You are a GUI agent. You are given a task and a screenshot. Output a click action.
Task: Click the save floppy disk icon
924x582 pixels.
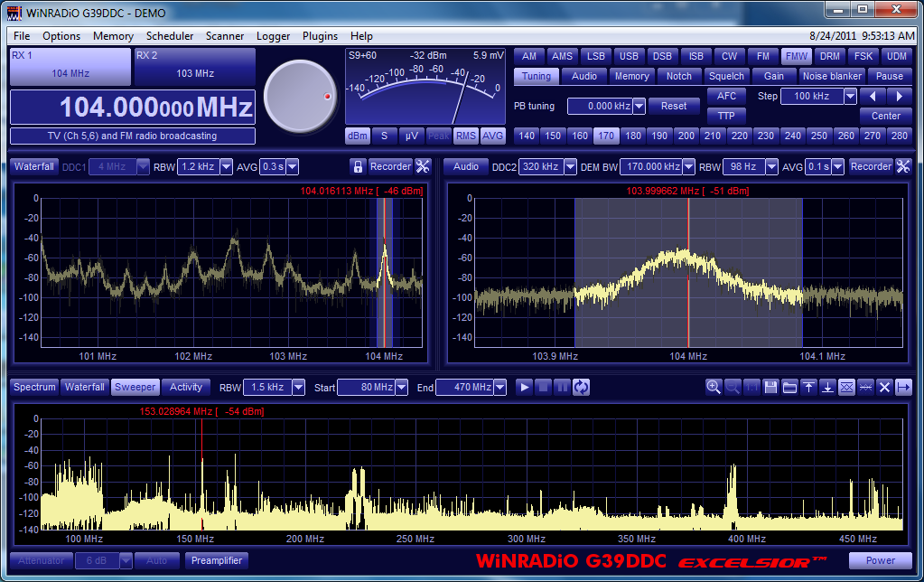pos(770,387)
